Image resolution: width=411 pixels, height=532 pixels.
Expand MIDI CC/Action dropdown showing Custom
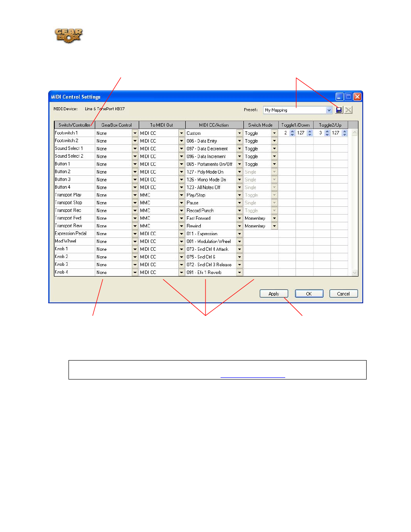[240, 133]
